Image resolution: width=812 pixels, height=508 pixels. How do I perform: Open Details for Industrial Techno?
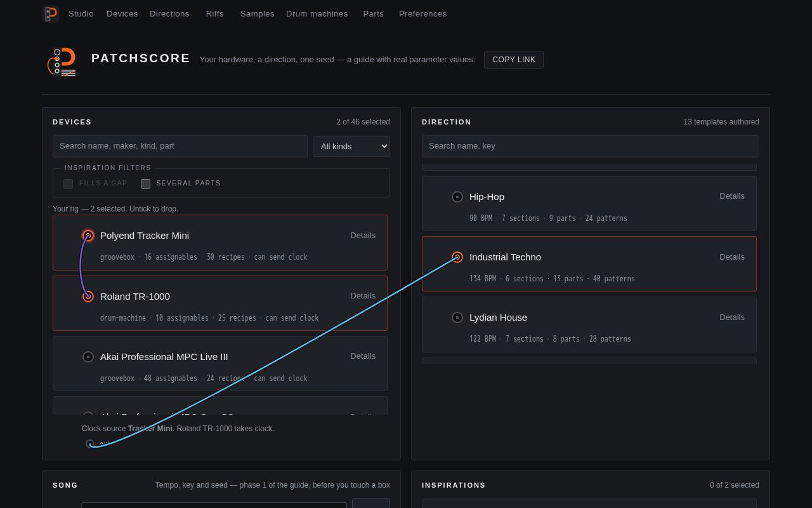pyautogui.click(x=732, y=257)
